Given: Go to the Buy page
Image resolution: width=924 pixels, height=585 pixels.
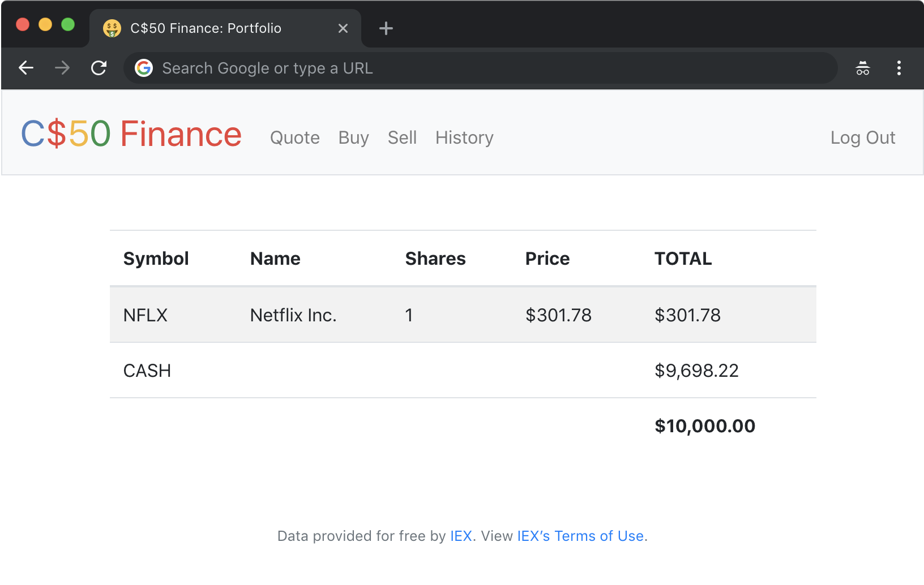Looking at the screenshot, I should pos(353,137).
